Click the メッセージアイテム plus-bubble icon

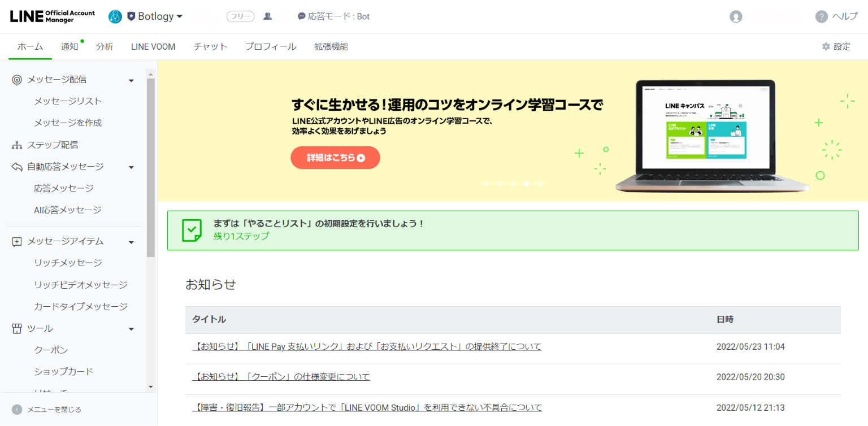point(17,242)
